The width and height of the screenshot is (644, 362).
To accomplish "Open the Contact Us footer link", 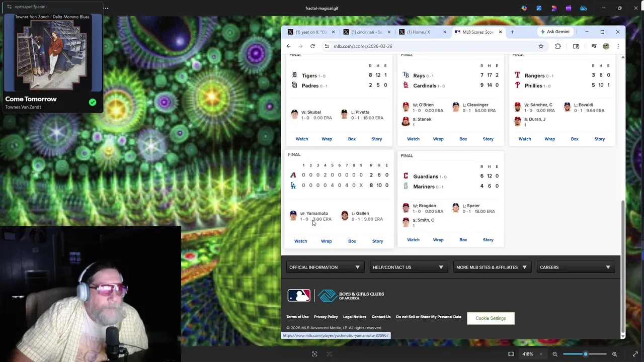I will pyautogui.click(x=381, y=317).
